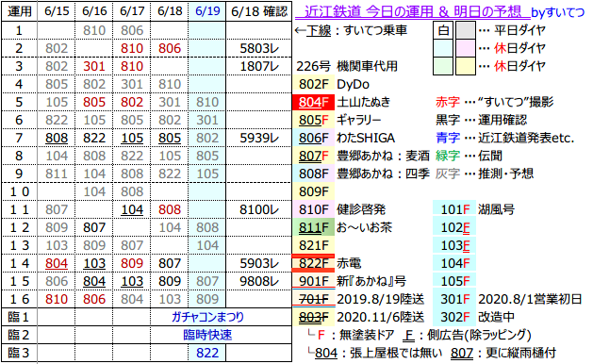The image size is (593, 364).
Task: Select the 802F DyDo entry
Action: click(x=314, y=84)
